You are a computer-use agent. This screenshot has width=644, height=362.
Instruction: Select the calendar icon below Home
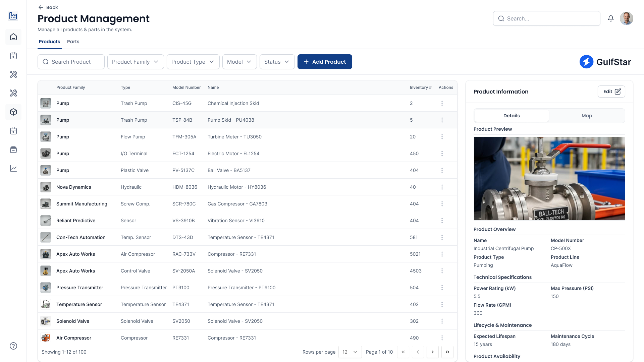[x=13, y=56]
